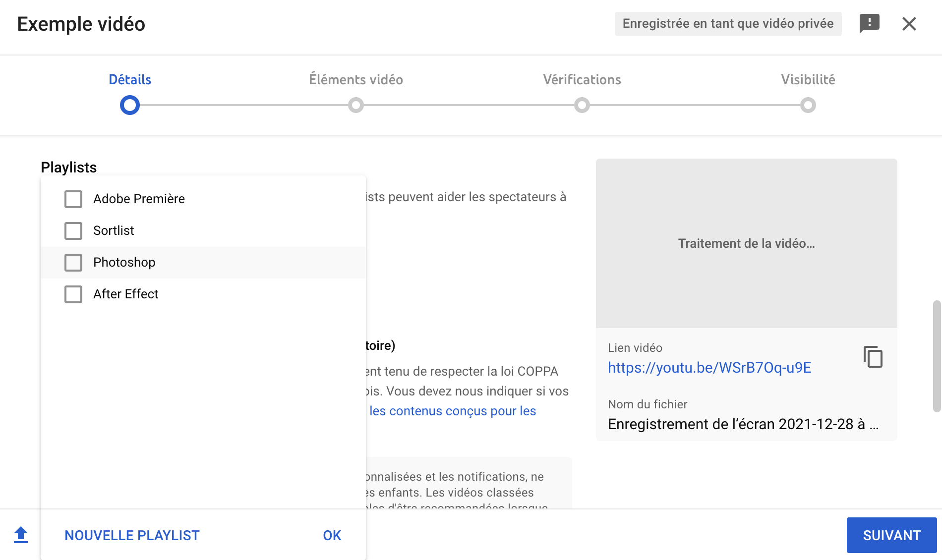
Task: Go to the Visibilité step
Action: pos(808,79)
